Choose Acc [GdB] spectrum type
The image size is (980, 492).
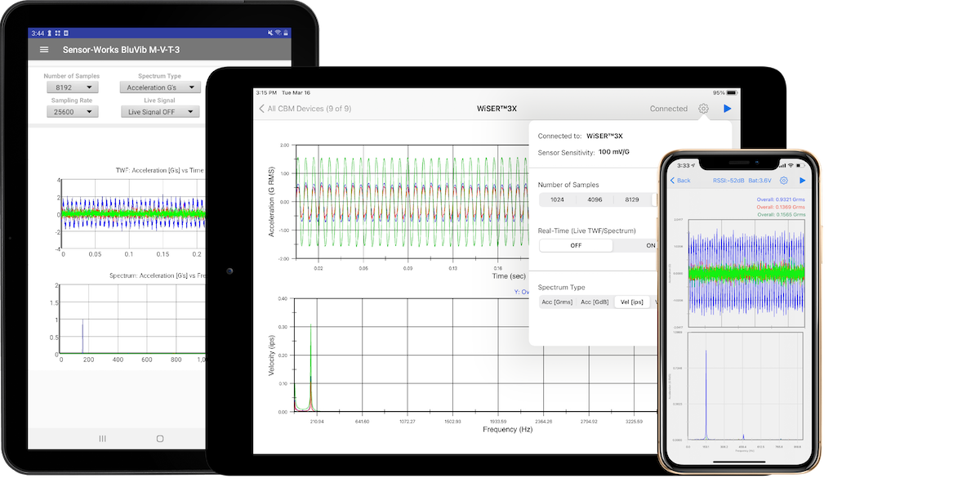click(595, 302)
